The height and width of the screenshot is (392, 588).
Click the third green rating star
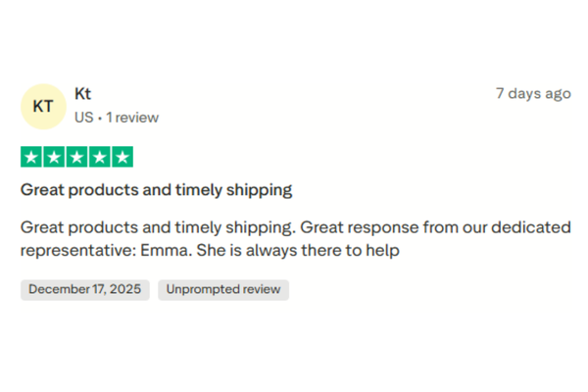(x=76, y=157)
